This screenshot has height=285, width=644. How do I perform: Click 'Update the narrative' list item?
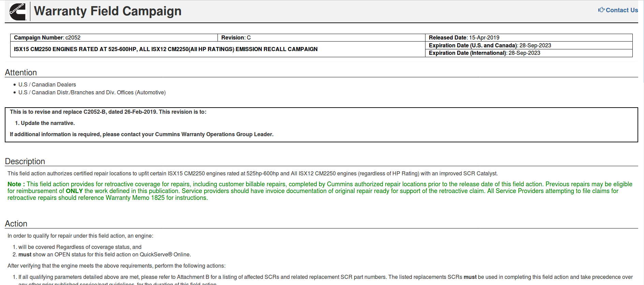click(48, 123)
